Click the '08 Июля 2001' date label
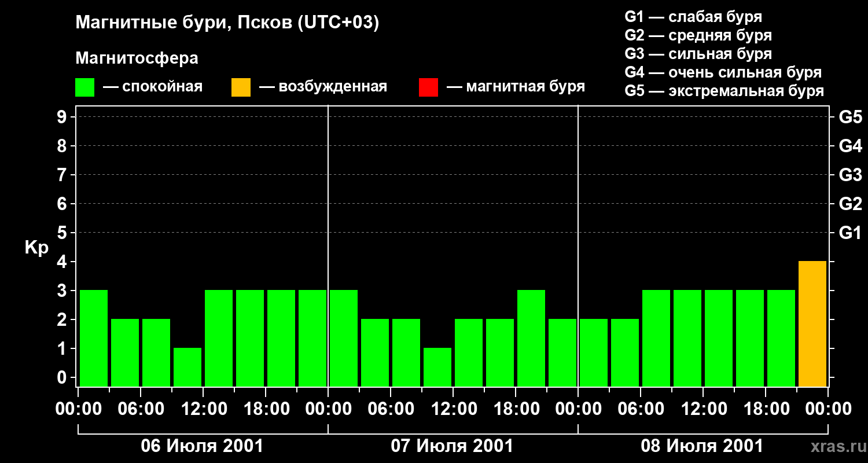868x463 pixels. point(703,446)
